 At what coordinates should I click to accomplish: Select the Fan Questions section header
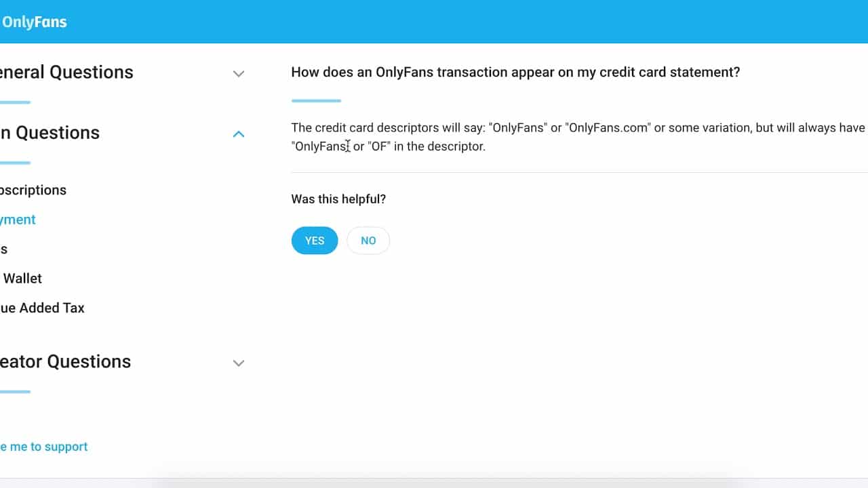tap(50, 133)
